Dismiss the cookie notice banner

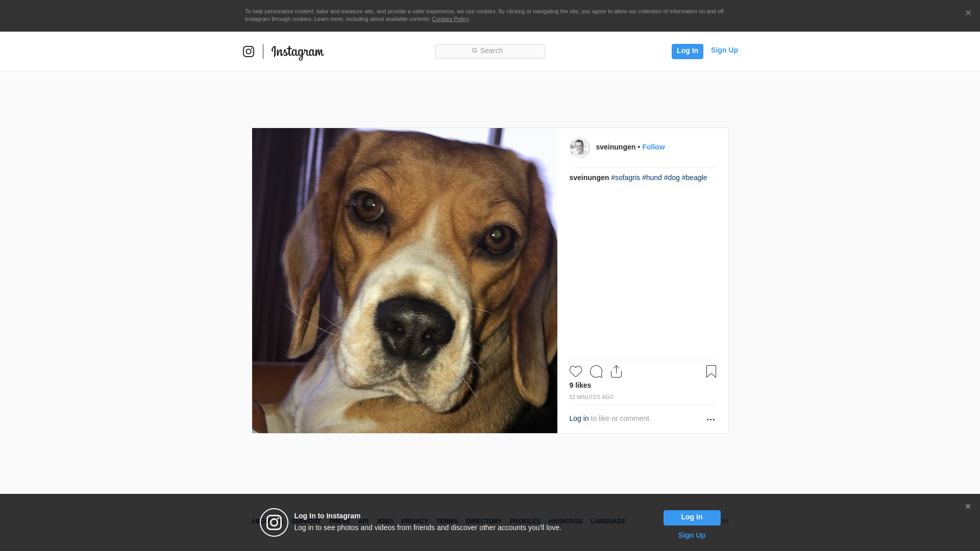(x=968, y=13)
